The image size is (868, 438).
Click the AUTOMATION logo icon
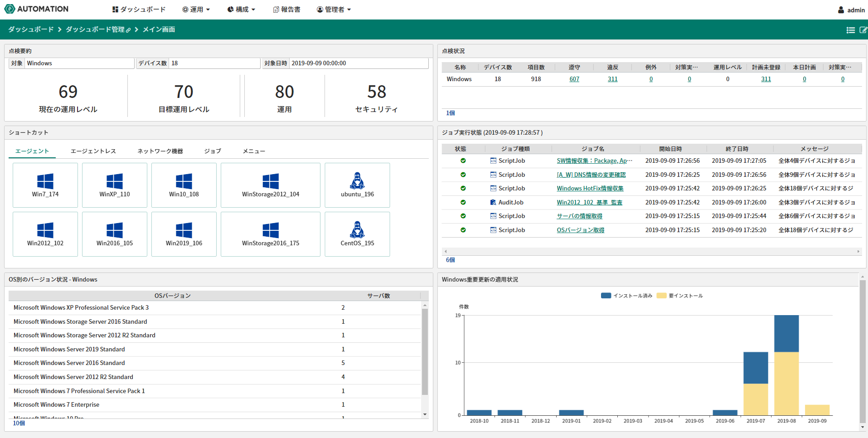10,9
